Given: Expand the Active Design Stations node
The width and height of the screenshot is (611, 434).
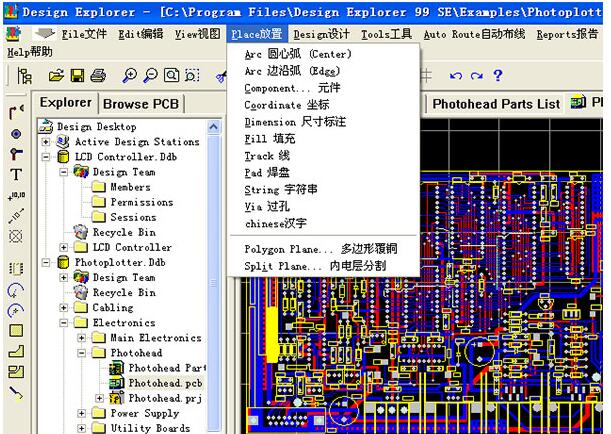Looking at the screenshot, I should tap(46, 141).
